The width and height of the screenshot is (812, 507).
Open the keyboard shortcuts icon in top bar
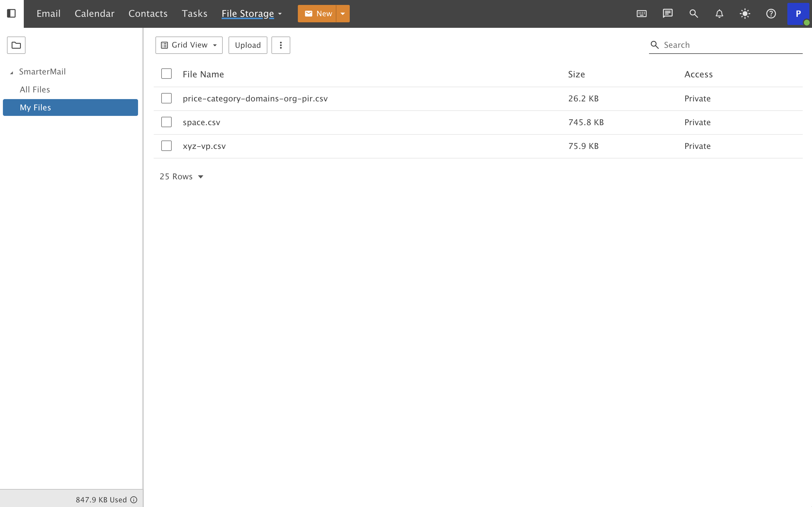pos(641,13)
